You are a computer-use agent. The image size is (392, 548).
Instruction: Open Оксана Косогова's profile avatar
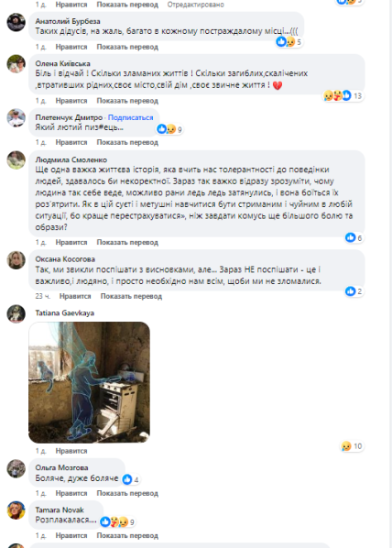click(x=16, y=260)
